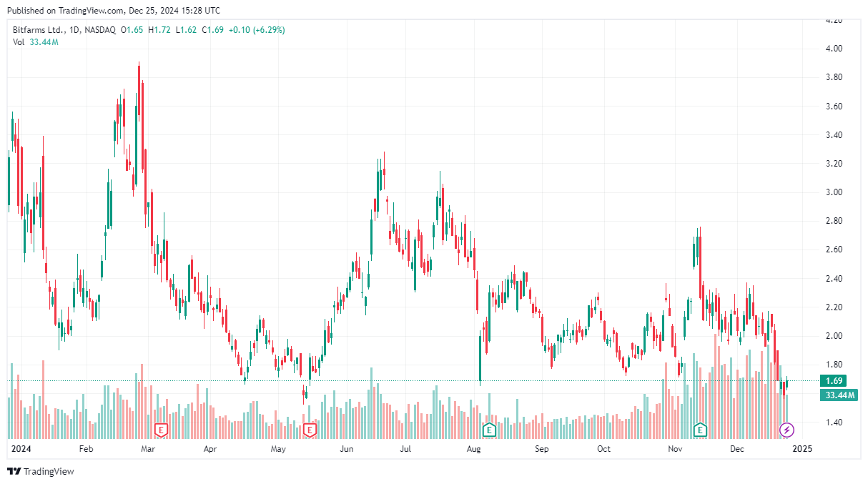
Task: Click the Aug label on the time axis
Action: click(x=473, y=449)
